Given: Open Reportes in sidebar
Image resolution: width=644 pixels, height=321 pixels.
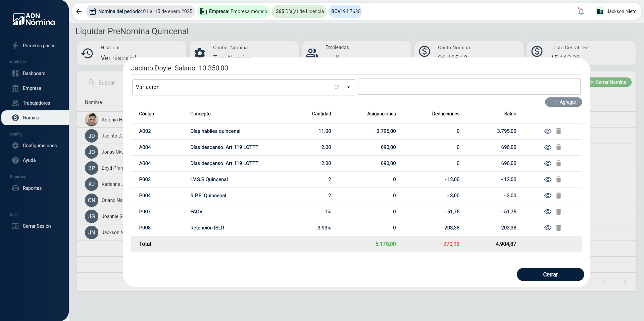Looking at the screenshot, I should coord(34,188).
